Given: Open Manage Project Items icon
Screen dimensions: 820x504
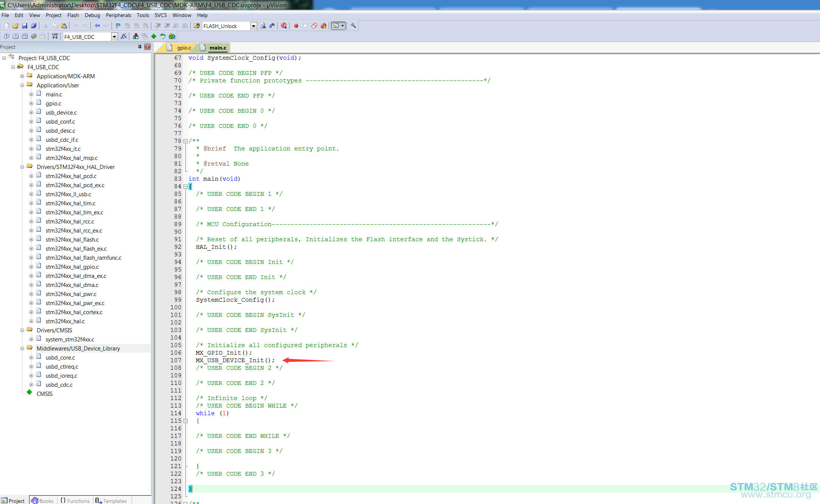Looking at the screenshot, I should tap(136, 36).
